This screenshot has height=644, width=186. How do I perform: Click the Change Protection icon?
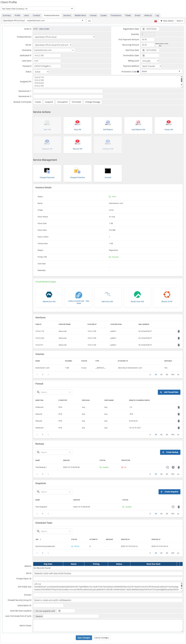pos(77,171)
